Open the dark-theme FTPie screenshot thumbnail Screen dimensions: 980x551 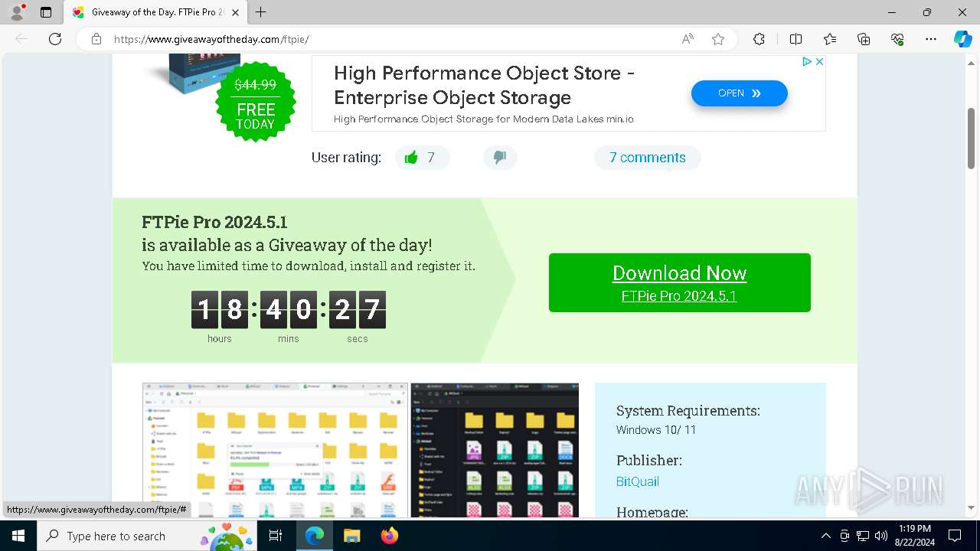point(495,450)
